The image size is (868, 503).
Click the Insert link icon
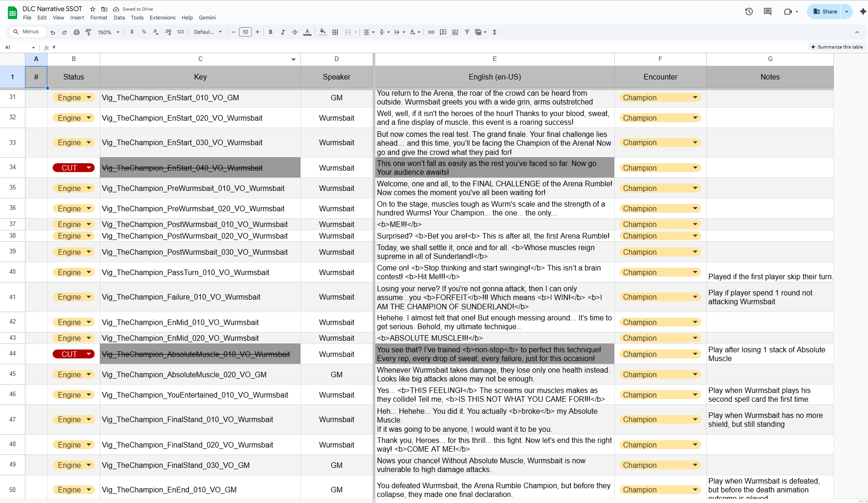point(431,32)
